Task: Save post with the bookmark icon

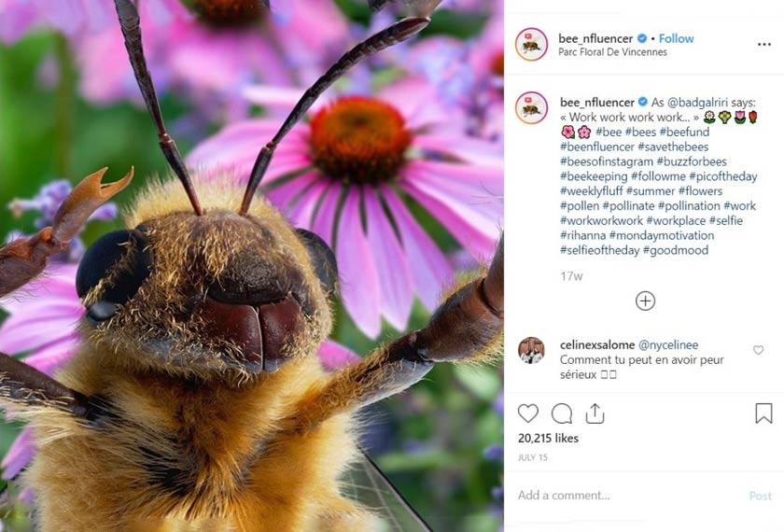Action: (x=763, y=413)
